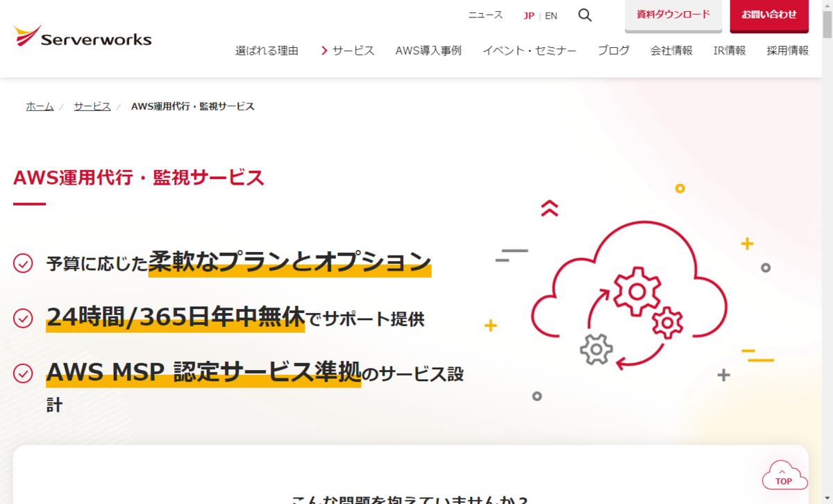Open the 採用情報 menu item
This screenshot has width=833, height=504.
click(788, 51)
